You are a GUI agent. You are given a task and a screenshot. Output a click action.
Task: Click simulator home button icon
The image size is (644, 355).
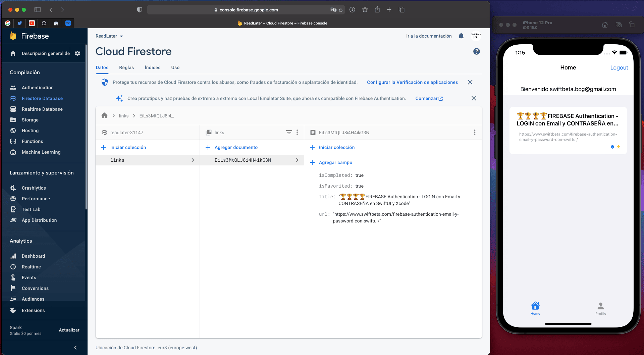coord(605,25)
